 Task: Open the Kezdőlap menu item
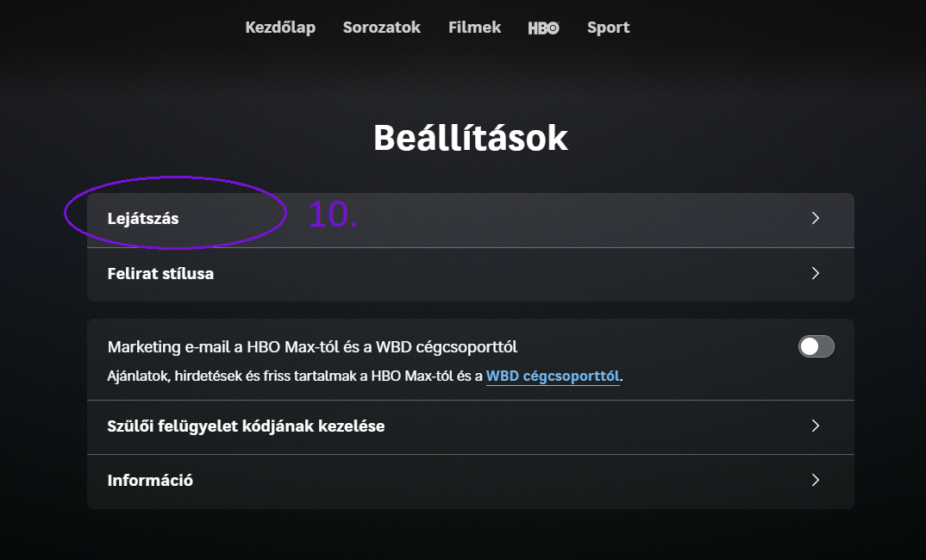(280, 27)
